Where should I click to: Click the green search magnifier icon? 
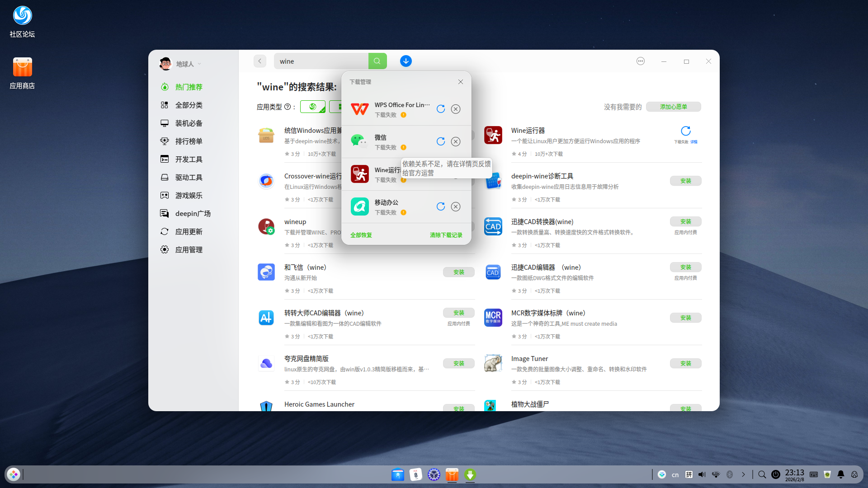(377, 61)
